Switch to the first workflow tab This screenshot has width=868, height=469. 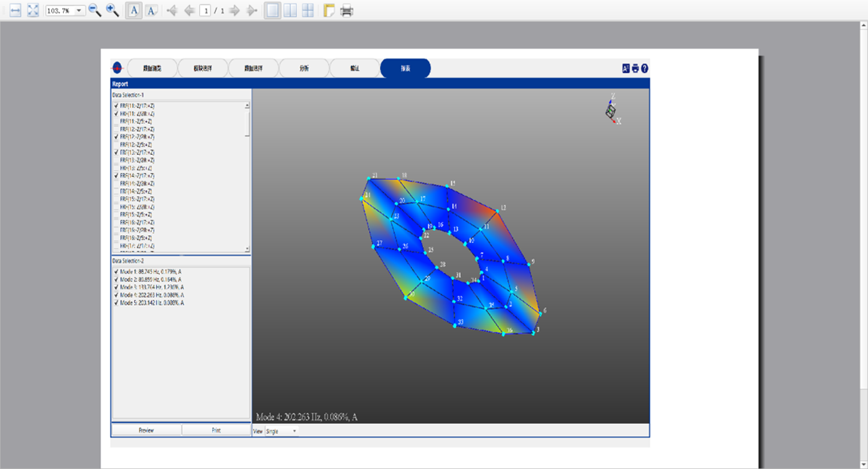pos(152,68)
